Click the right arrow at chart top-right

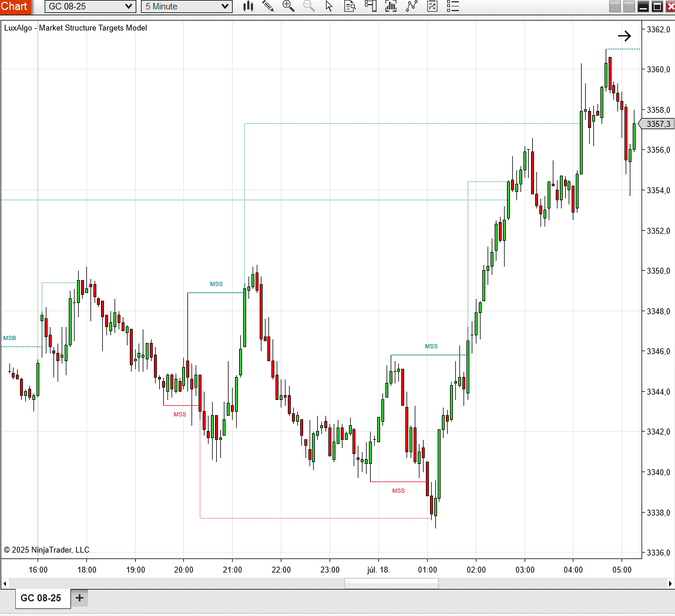coord(624,36)
